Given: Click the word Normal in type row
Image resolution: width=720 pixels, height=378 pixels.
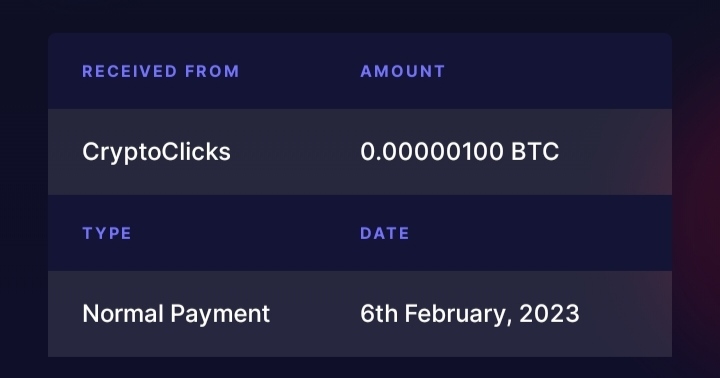Looking at the screenshot, I should pyautogui.click(x=123, y=314).
